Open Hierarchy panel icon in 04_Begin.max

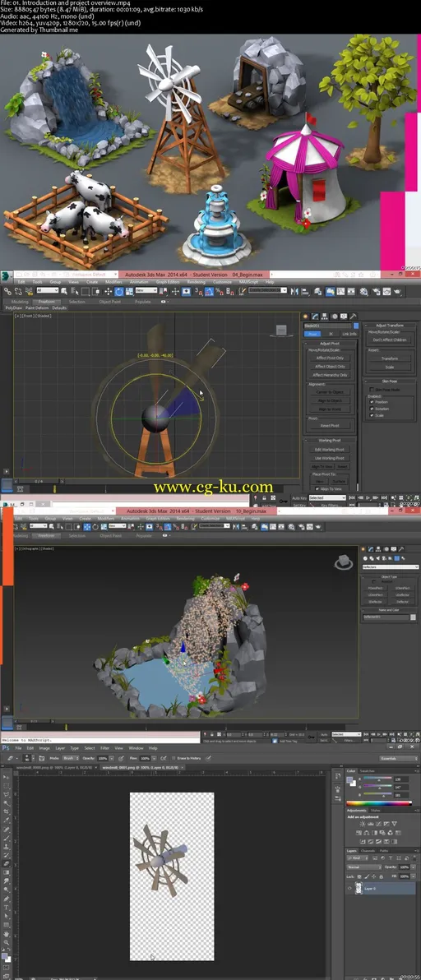325,317
